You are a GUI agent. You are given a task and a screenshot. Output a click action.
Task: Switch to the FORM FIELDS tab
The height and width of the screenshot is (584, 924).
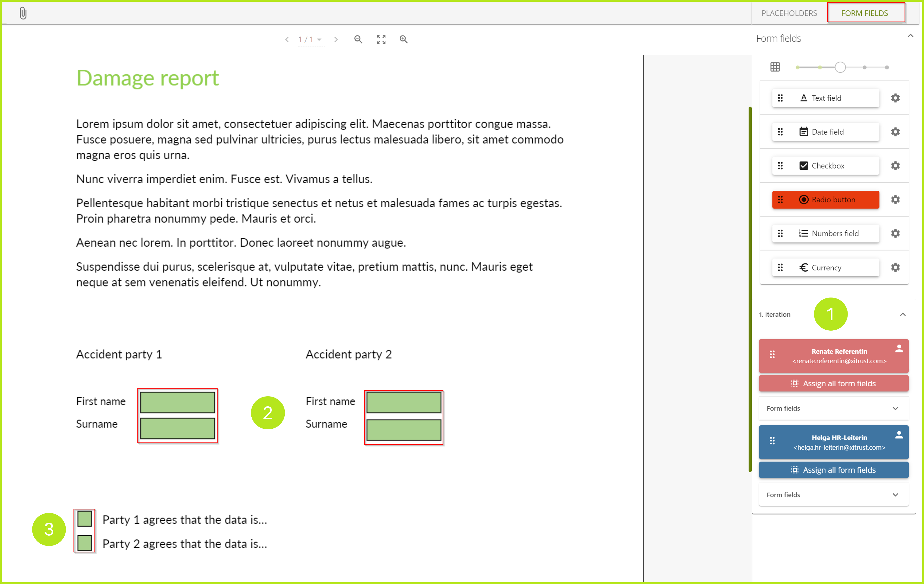click(x=864, y=13)
